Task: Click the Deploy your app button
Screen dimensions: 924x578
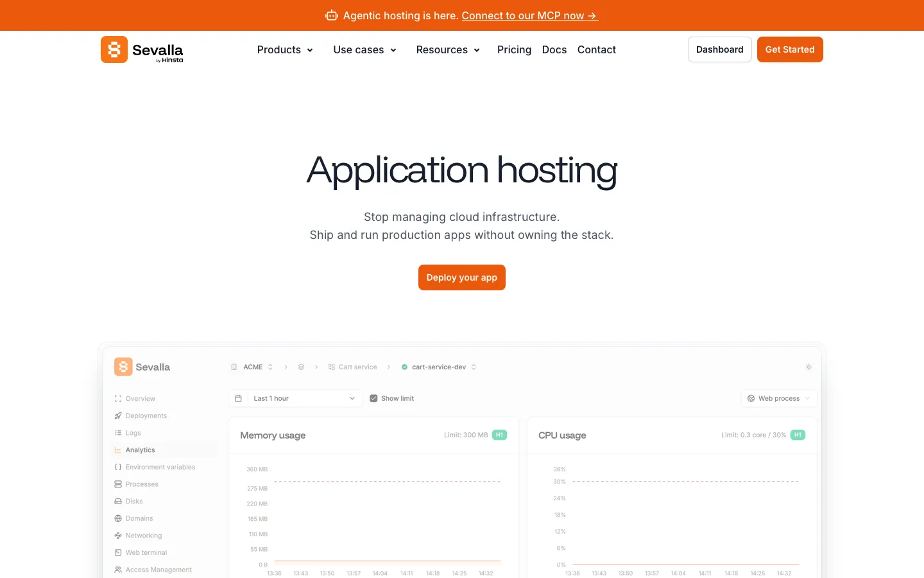Action: point(462,277)
